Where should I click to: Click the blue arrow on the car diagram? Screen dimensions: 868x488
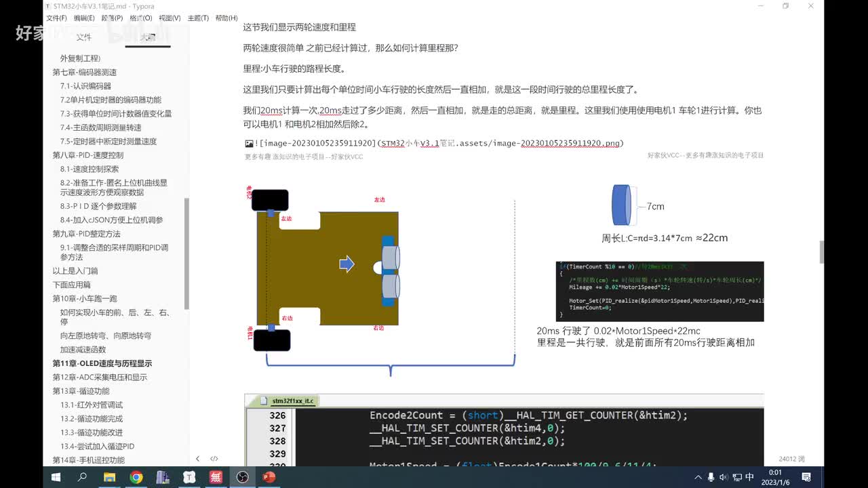tap(347, 264)
